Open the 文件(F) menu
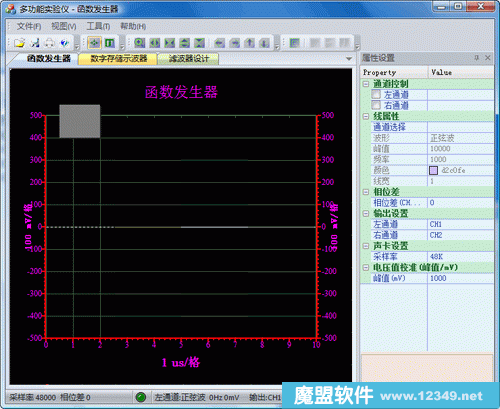Screen dimensions: 500x409 point(29,26)
